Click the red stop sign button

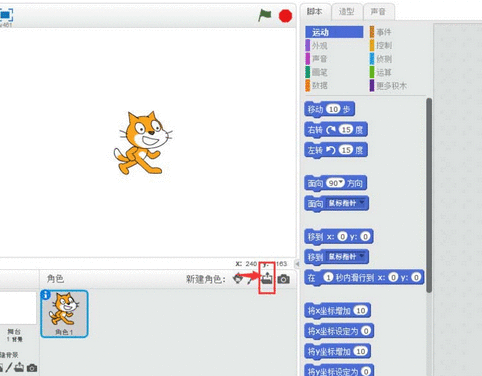285,16
